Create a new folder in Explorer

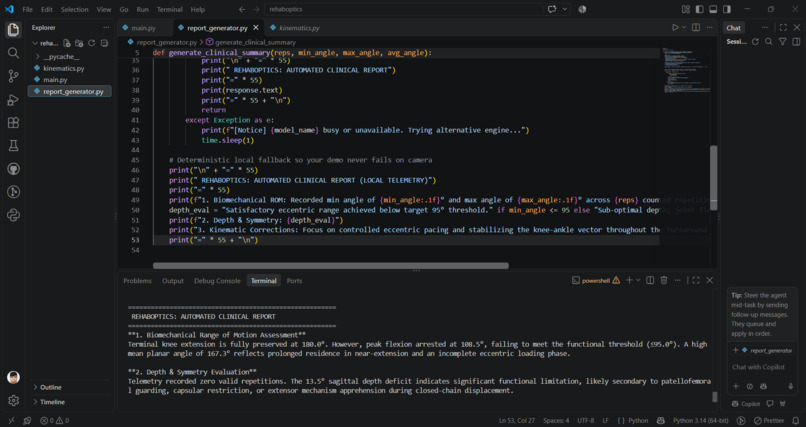79,43
